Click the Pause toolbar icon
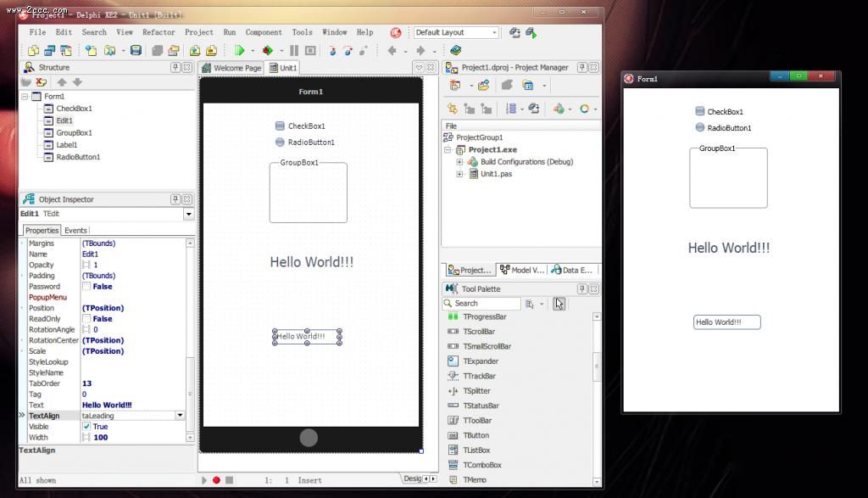868x498 pixels. coord(294,50)
